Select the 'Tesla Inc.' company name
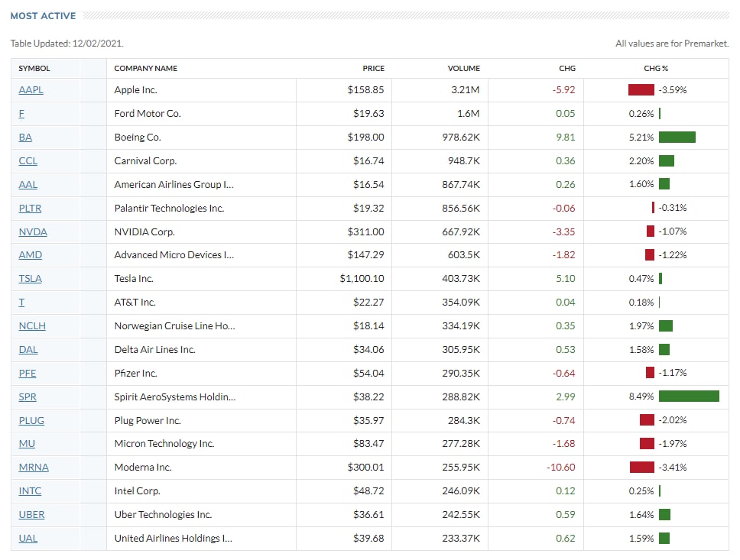This screenshot has height=560, width=740. click(134, 278)
